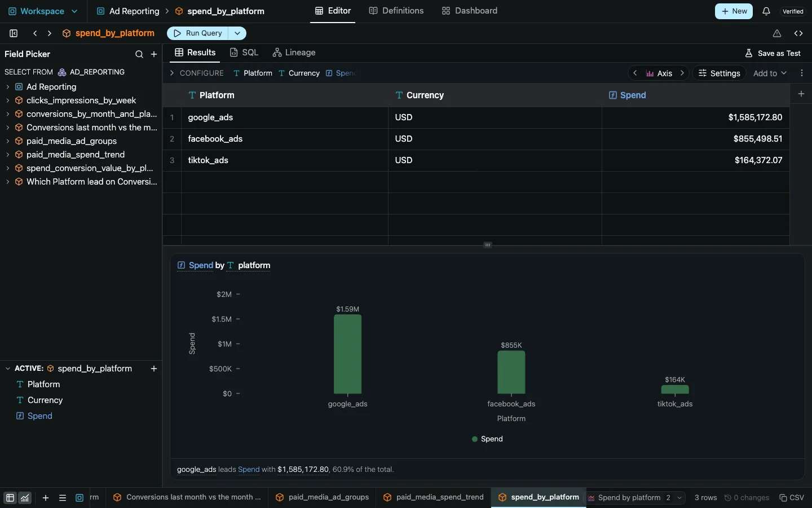The image size is (812, 508).
Task: Expand paid_media_ad_groups in Field Picker
Action: (8, 141)
